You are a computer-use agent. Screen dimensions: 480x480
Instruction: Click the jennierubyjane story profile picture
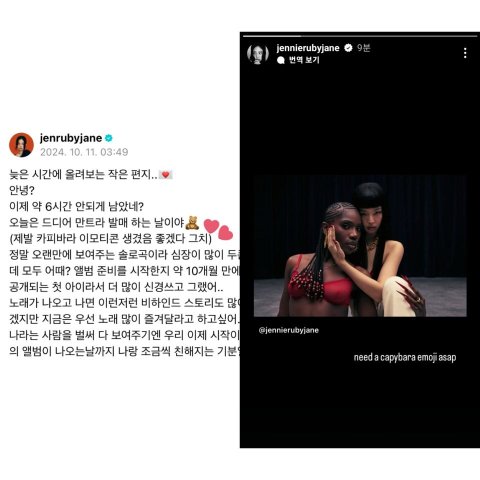pos(258,53)
